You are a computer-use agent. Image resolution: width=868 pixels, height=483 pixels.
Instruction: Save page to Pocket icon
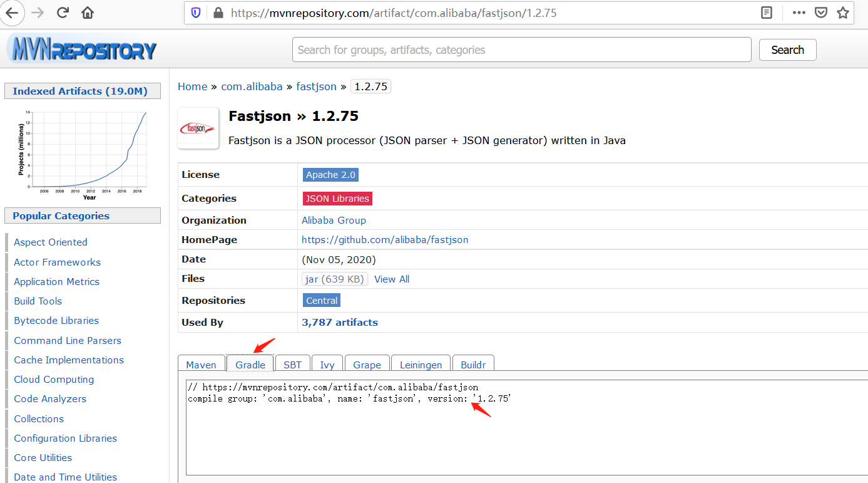click(821, 13)
